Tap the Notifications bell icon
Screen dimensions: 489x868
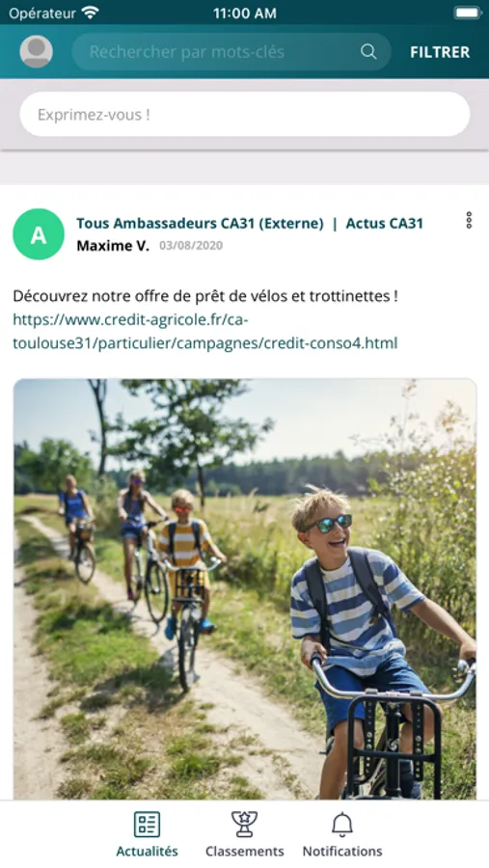342,825
